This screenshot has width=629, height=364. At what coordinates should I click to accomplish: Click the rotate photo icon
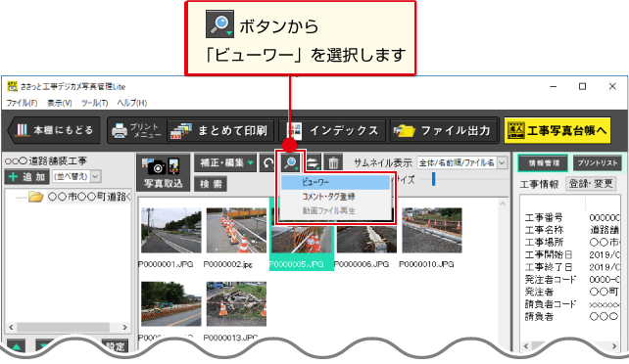click(267, 163)
